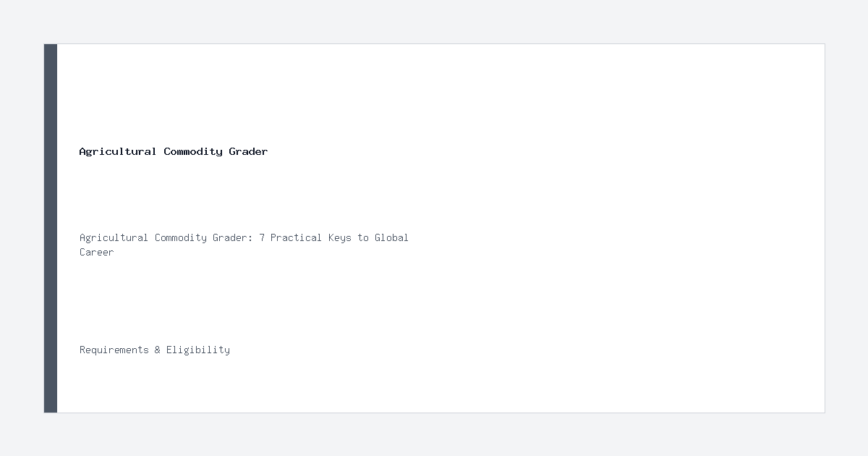Click the word Agricultural in subtitle line
The image size is (868, 456).
(114, 237)
